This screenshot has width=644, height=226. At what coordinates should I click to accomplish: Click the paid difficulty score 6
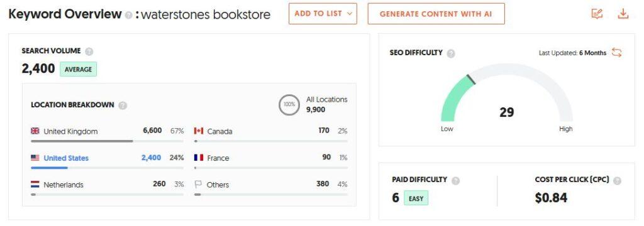coord(396,198)
